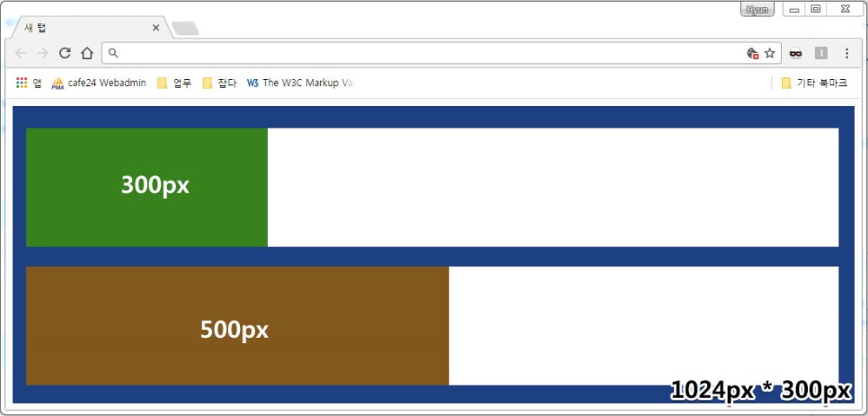Click the browser forward arrow
The height and width of the screenshot is (416, 868).
[x=42, y=53]
